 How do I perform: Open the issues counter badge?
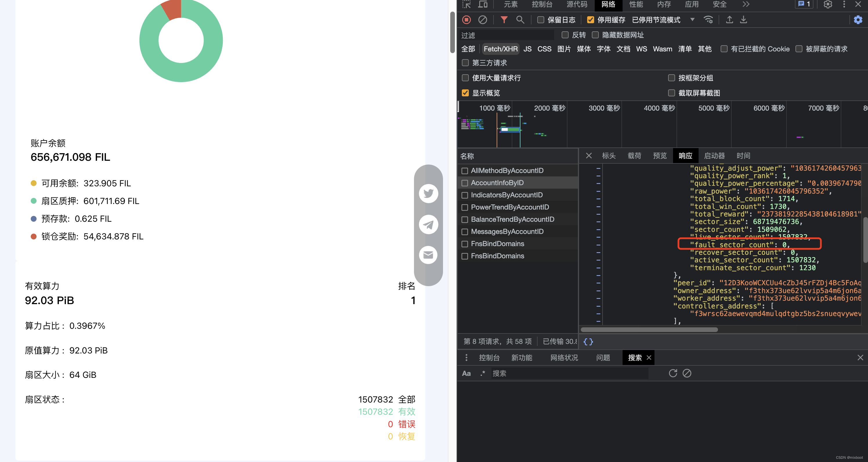click(x=804, y=4)
